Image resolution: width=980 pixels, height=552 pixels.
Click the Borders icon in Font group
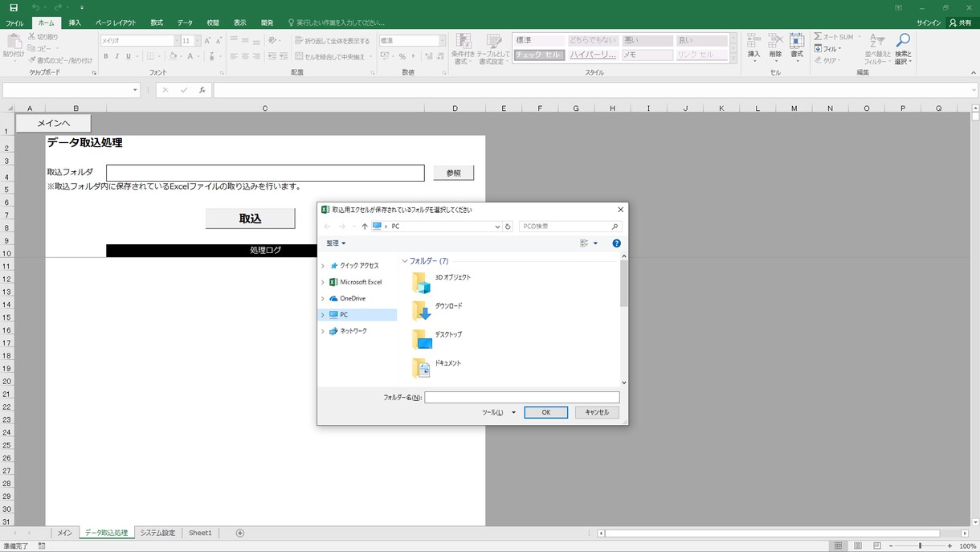tap(150, 56)
